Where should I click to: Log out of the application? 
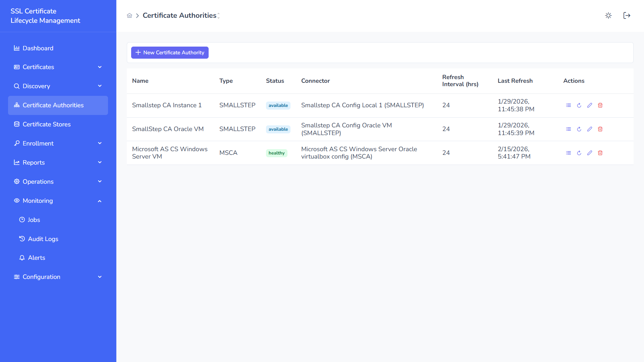coord(627,15)
